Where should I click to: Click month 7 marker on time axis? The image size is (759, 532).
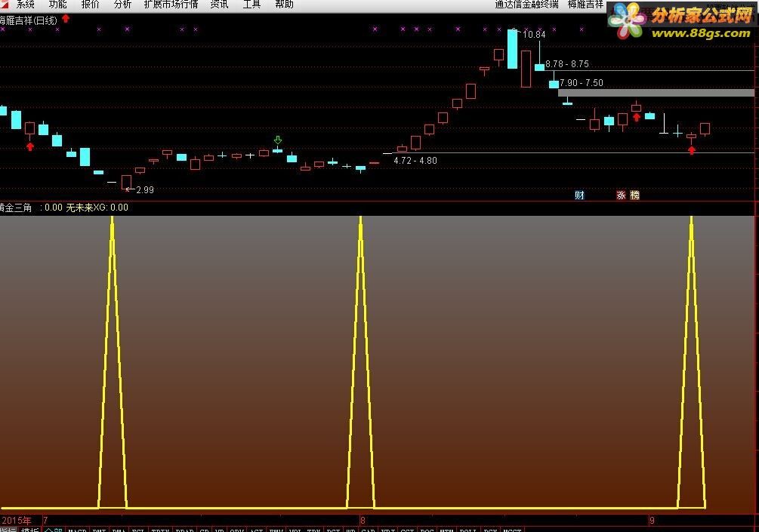45,521
